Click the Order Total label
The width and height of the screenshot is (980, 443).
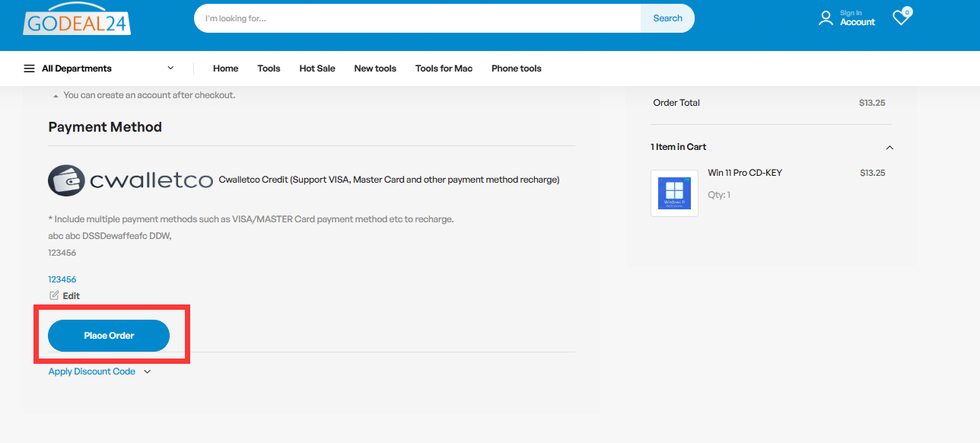tap(676, 103)
